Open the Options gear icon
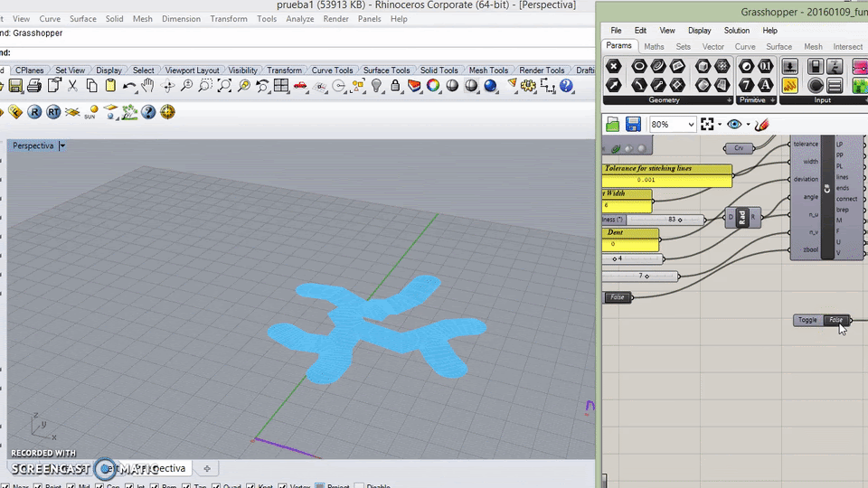This screenshot has height=488, width=868. point(528,86)
